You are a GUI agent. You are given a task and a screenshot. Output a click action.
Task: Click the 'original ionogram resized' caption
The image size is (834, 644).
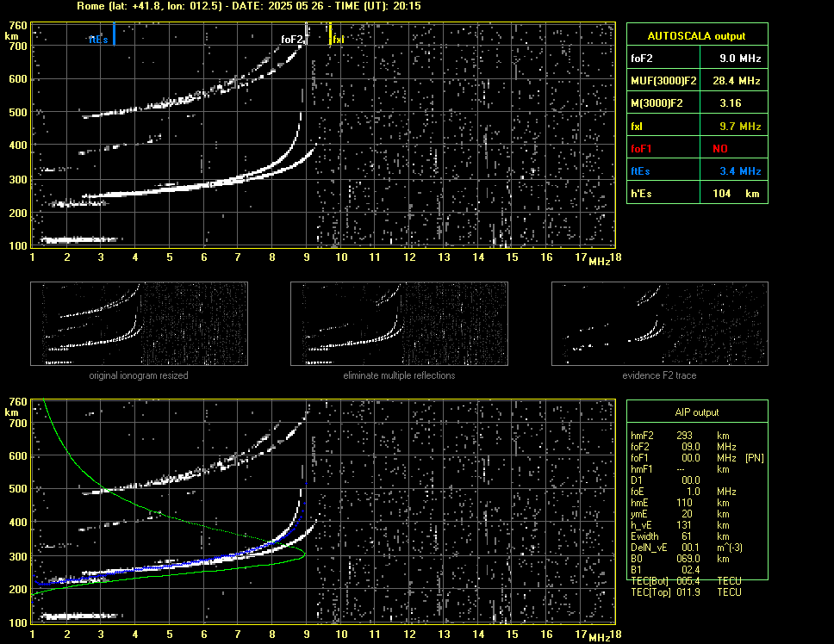(139, 375)
